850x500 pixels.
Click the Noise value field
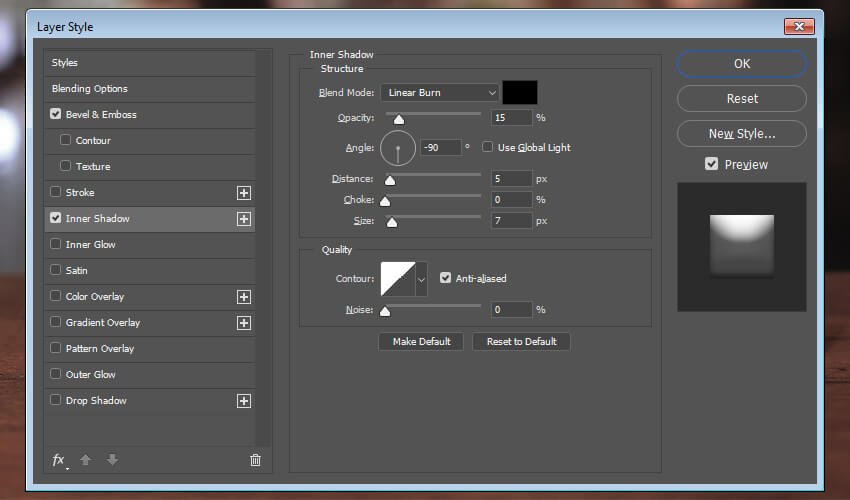511,310
